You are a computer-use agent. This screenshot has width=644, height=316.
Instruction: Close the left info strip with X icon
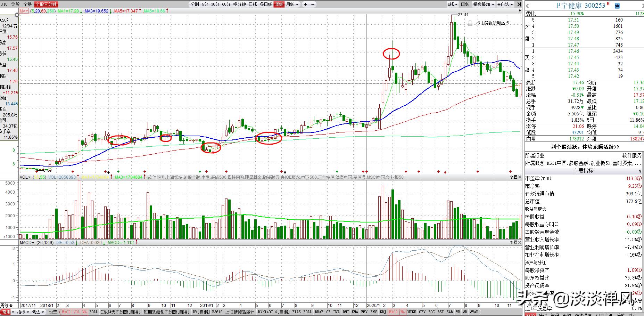(x=17, y=15)
